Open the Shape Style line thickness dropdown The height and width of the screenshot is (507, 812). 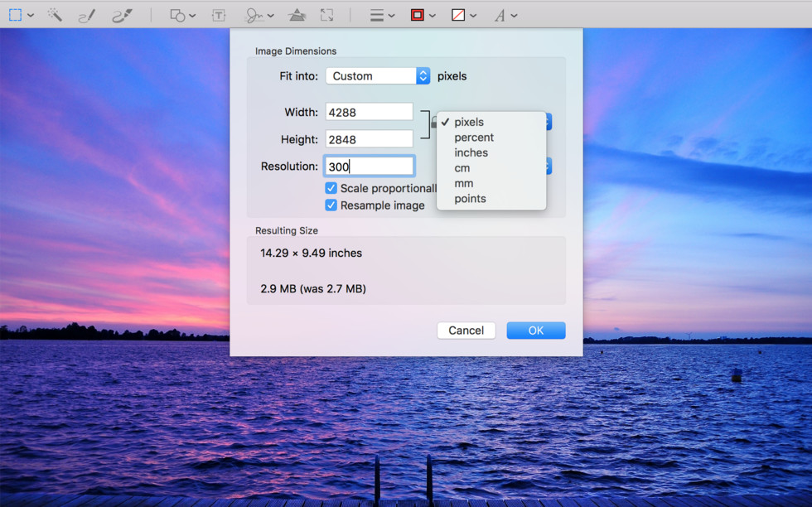[381, 15]
